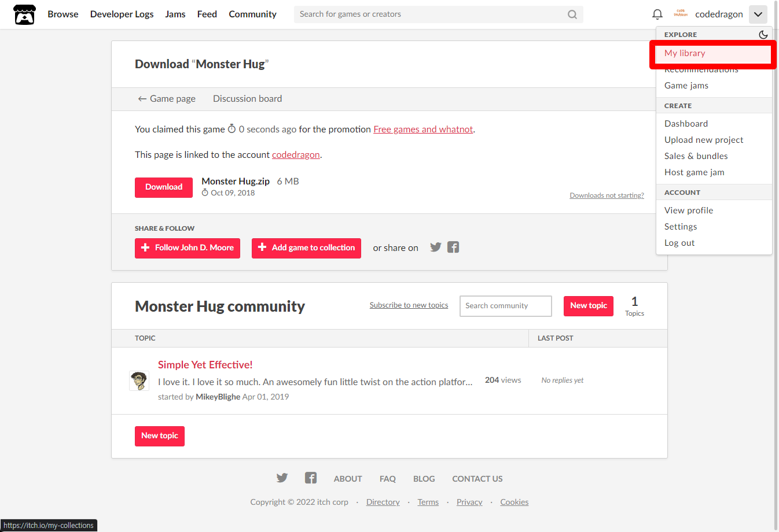Viewport: 779px width, 532px height.
Task: Click the codedragon avatar image
Action: coord(681,14)
